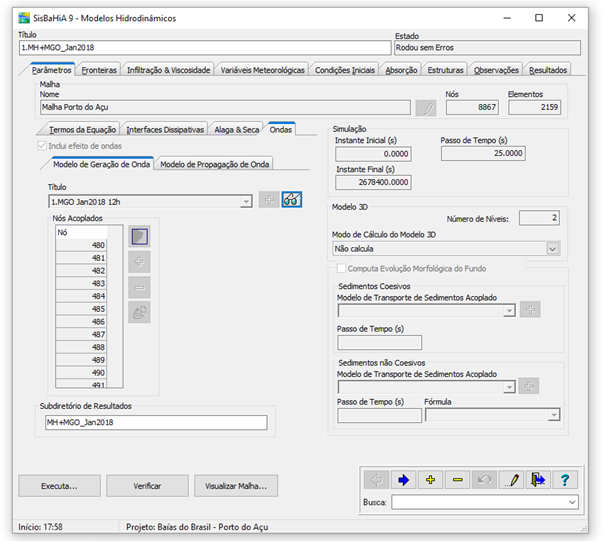The image size is (605, 542).
Task: Click the Verificar button
Action: click(147, 486)
